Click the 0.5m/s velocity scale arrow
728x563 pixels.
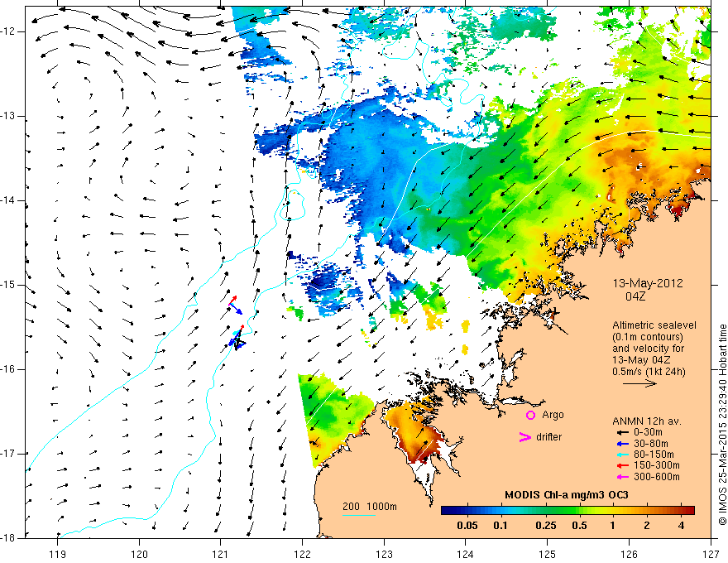[639, 383]
